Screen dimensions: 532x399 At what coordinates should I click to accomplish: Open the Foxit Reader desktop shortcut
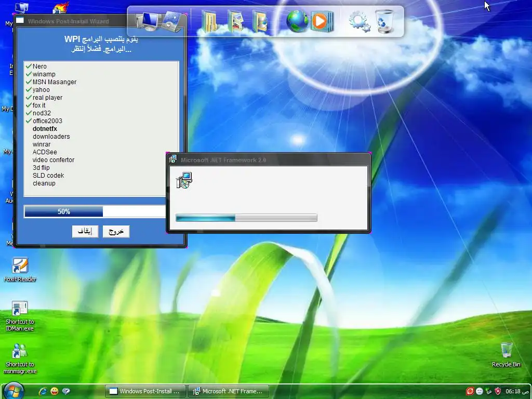tap(20, 270)
